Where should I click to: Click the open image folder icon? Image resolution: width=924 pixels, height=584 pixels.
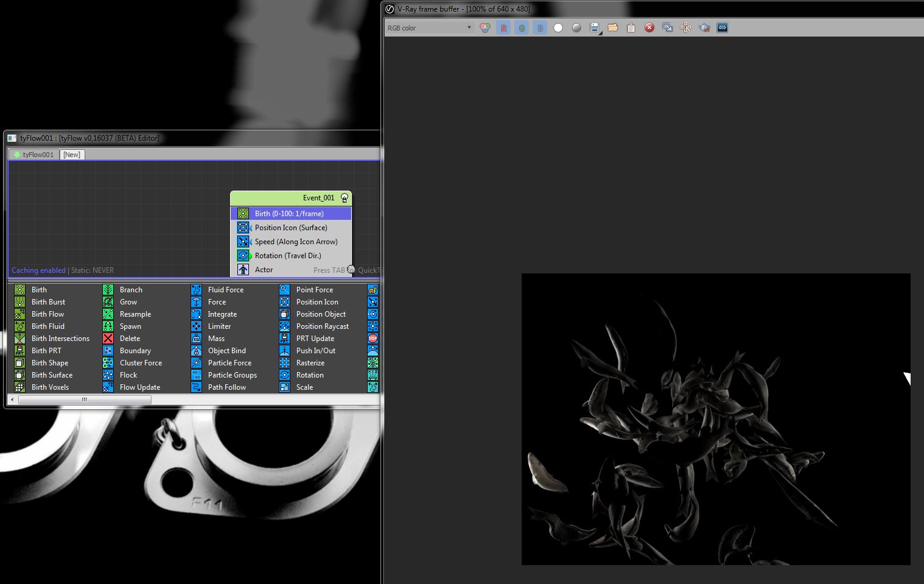[x=613, y=28]
